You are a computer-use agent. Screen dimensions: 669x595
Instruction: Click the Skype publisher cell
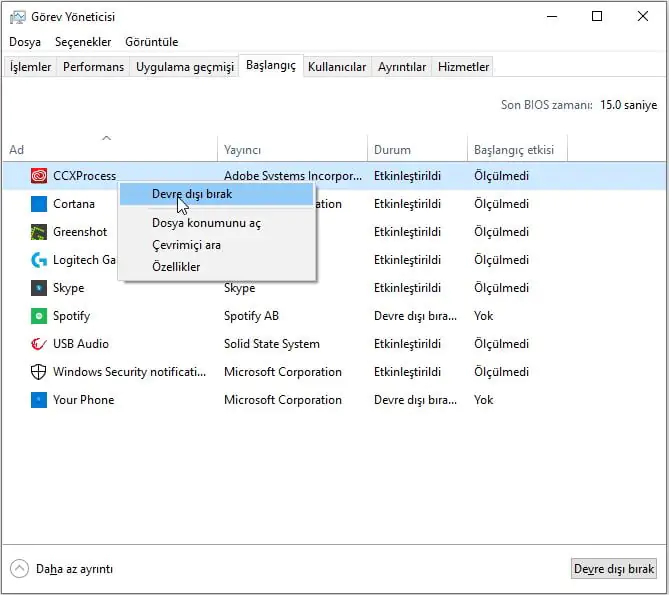[239, 288]
